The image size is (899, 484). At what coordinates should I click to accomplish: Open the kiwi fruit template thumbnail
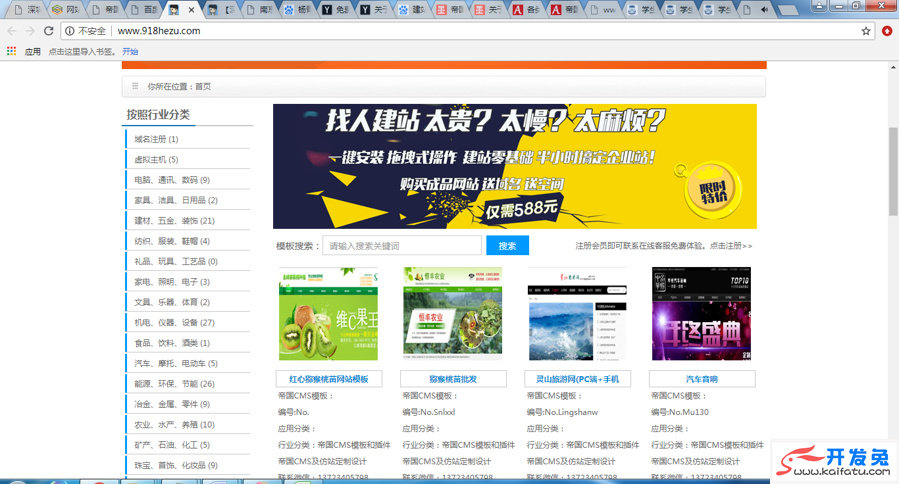[329, 314]
